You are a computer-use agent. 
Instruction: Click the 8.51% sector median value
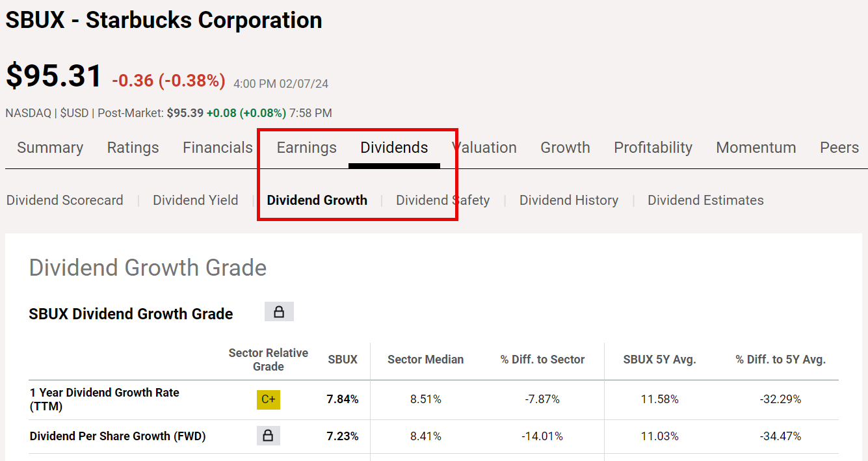(x=426, y=399)
